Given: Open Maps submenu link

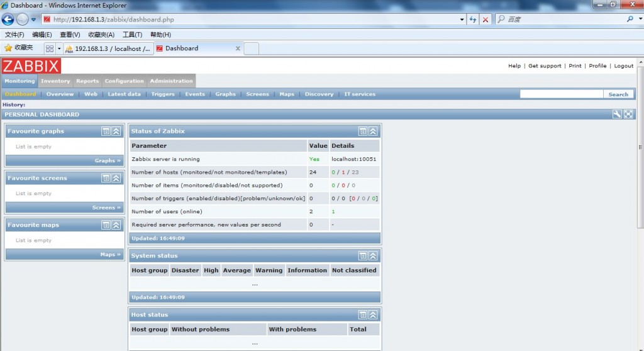Looking at the screenshot, I should pos(287,94).
